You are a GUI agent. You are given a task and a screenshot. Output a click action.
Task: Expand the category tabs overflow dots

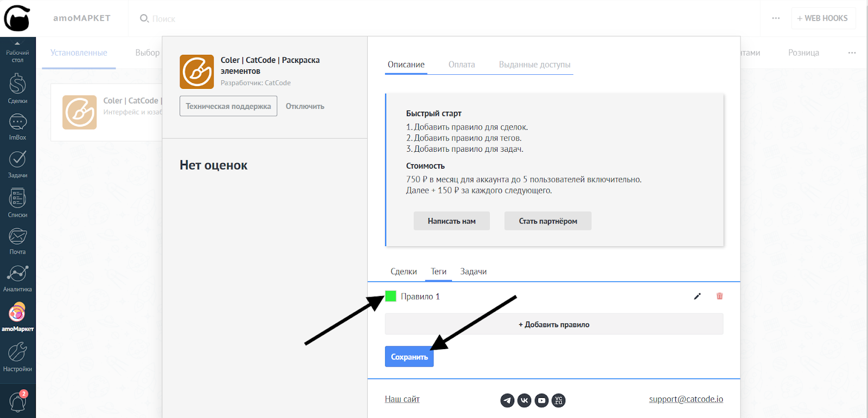852,53
